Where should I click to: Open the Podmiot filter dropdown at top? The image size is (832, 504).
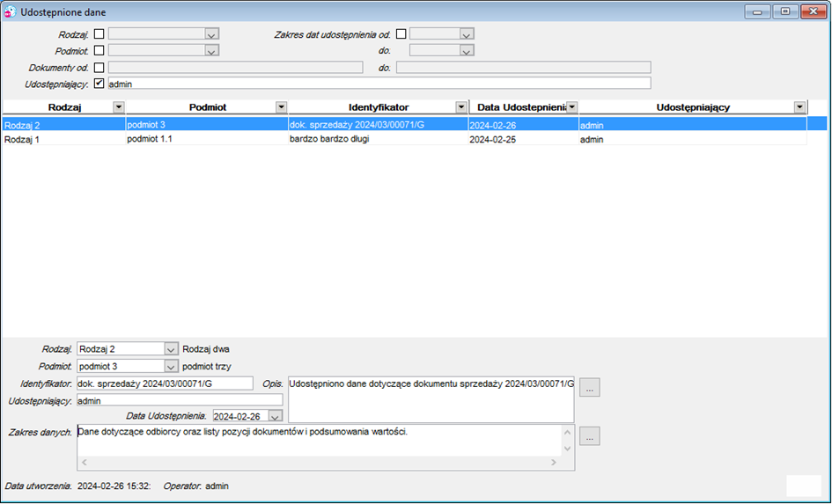[211, 51]
